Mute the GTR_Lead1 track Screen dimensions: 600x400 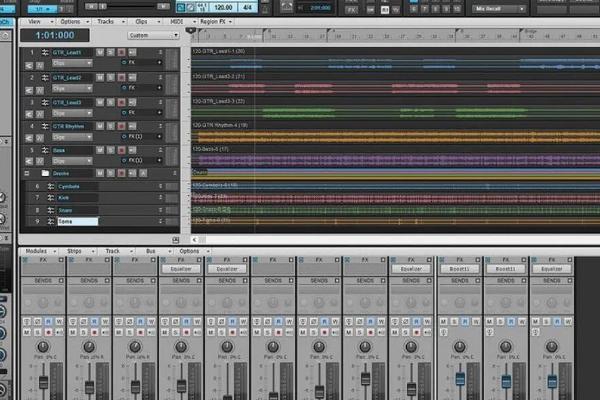point(100,52)
